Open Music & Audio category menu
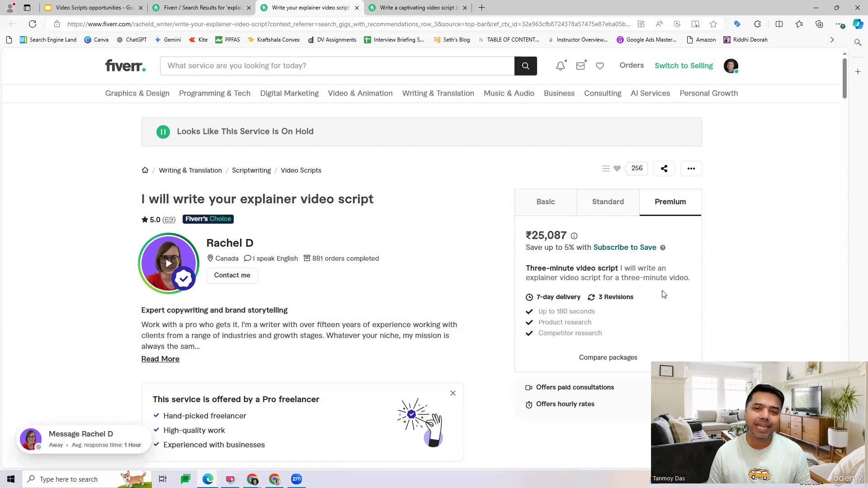 (x=509, y=94)
